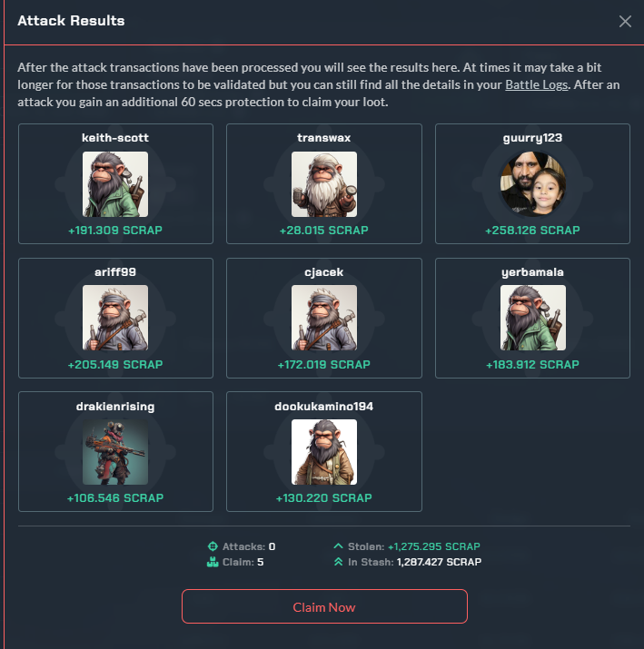This screenshot has height=649, width=644.
Task: Click the guurry123 username
Action: point(532,138)
